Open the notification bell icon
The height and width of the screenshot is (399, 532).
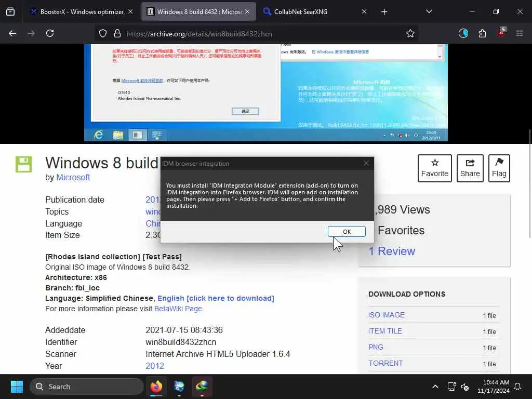click(x=517, y=387)
